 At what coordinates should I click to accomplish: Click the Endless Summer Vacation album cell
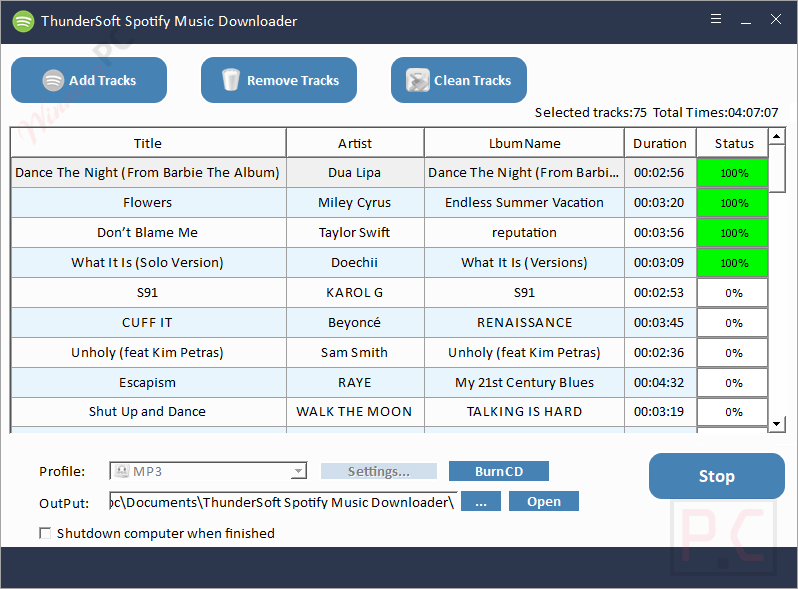pos(524,203)
